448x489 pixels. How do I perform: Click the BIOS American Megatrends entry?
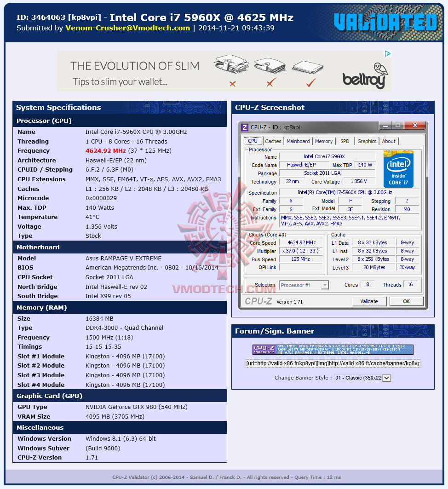pos(152,268)
